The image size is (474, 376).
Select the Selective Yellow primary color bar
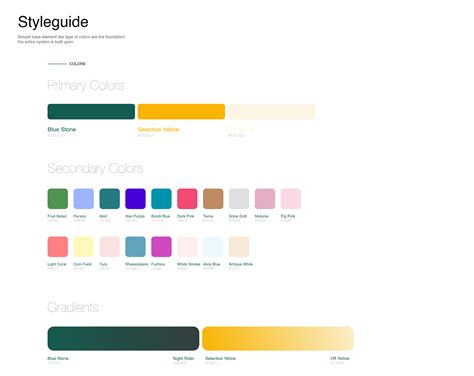[x=181, y=111]
